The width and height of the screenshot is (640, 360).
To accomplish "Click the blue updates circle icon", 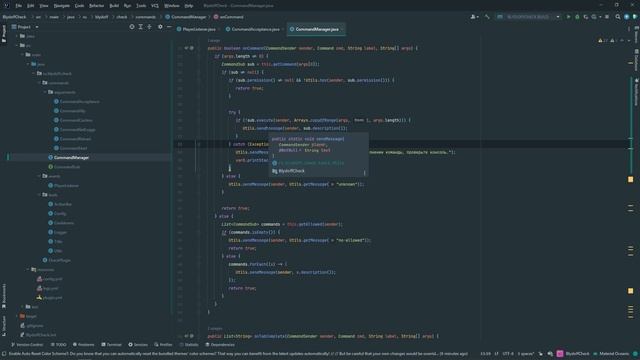I will (x=627, y=17).
